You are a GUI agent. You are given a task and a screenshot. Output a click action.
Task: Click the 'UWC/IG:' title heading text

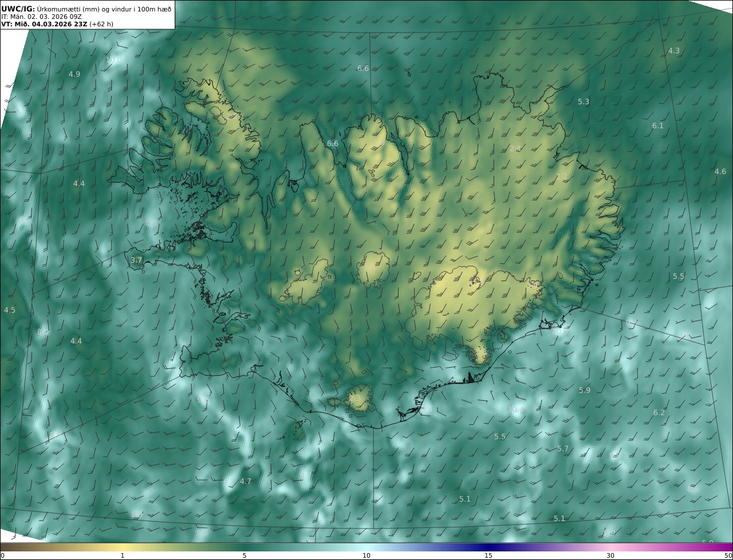[x=18, y=9]
